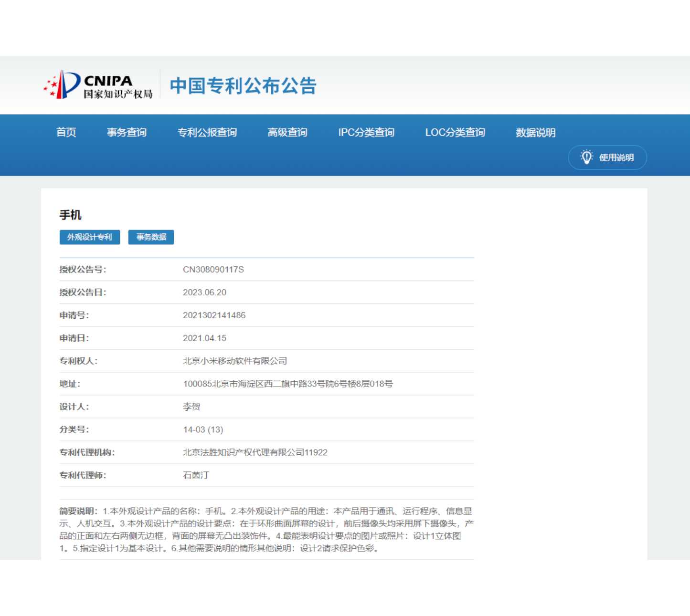Click the 使用说明 button
The width and height of the screenshot is (690, 616).
(607, 157)
